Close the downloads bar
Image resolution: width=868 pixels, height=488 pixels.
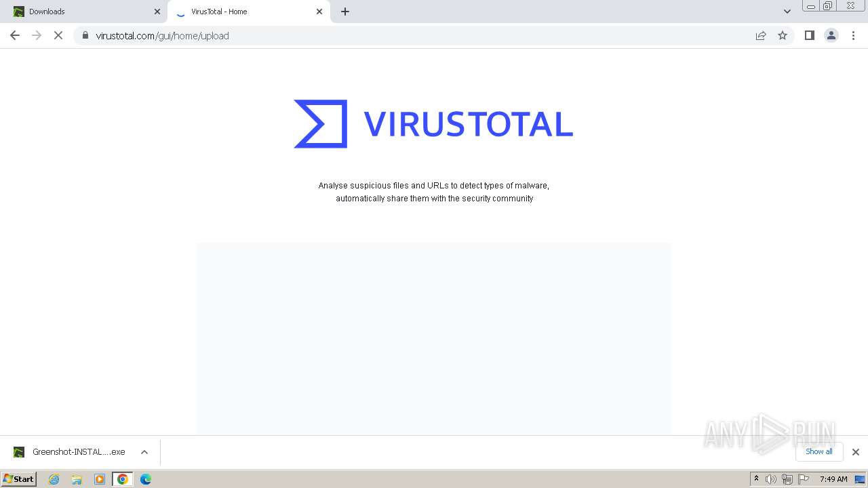point(856,452)
